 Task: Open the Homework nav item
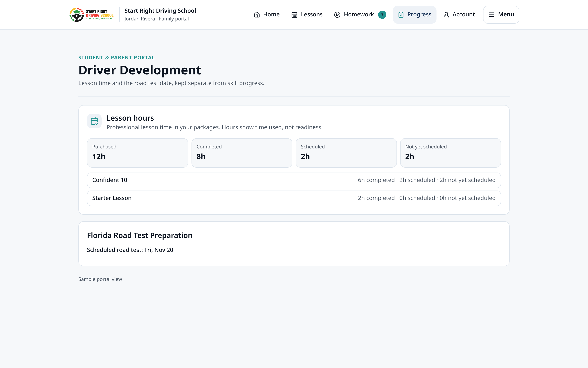coord(360,15)
